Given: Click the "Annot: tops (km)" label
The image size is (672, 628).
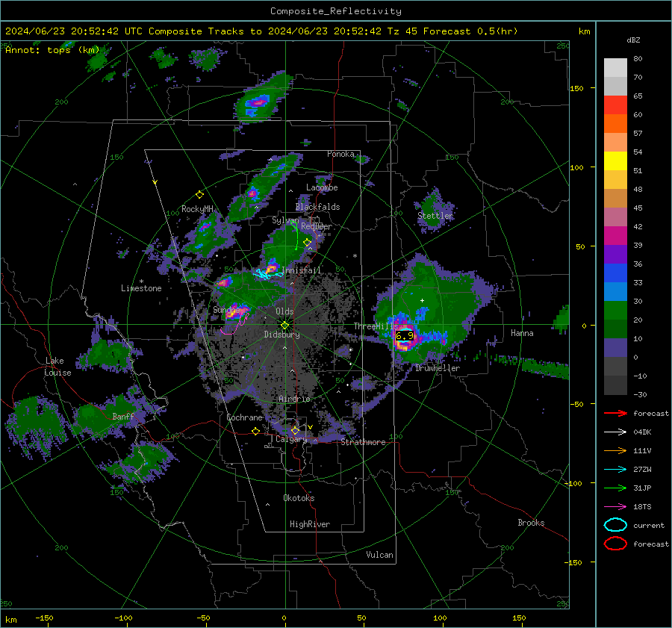Looking at the screenshot, I should (x=52, y=50).
